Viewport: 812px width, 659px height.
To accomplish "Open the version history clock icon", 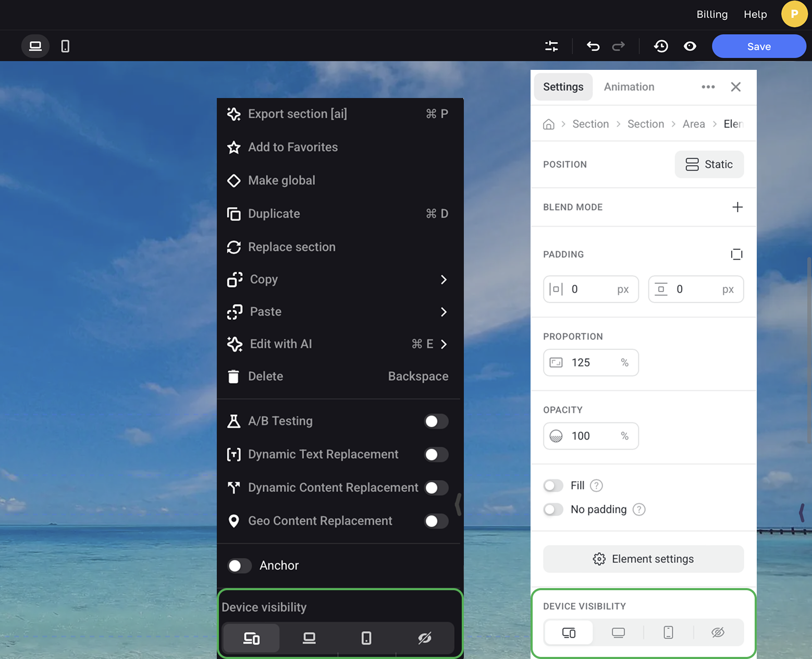I will [x=661, y=46].
